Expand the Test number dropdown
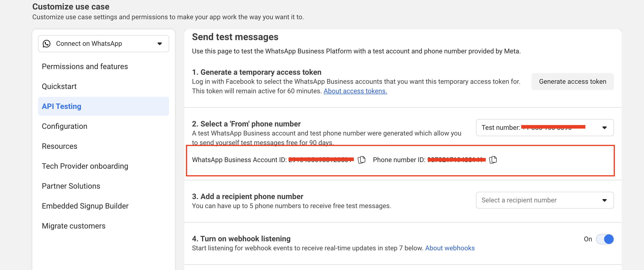This screenshot has height=270, width=644. pyautogui.click(x=545, y=127)
